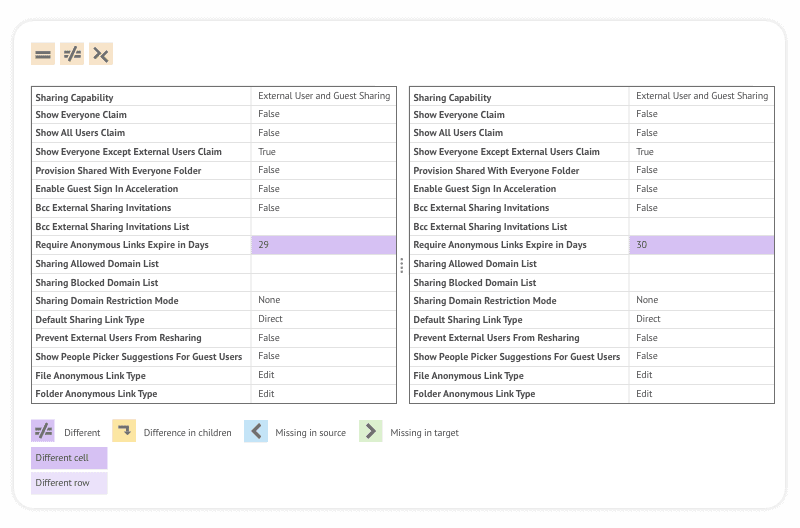Click the Direct value in right table
Viewport: 800px width, 528px height.
click(648, 319)
